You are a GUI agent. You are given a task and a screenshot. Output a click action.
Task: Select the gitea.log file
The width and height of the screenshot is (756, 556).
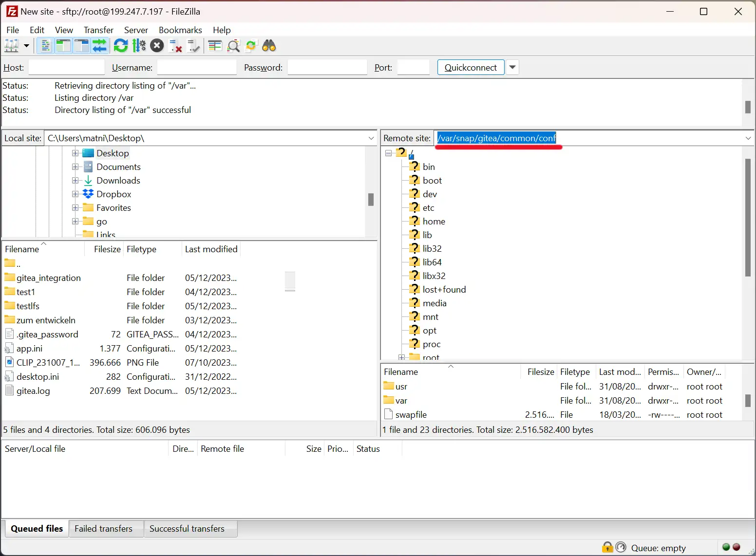(34, 390)
